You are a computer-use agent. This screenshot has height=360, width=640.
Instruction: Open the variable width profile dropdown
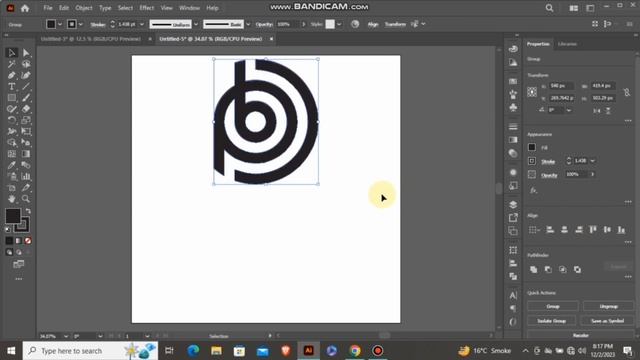click(196, 24)
